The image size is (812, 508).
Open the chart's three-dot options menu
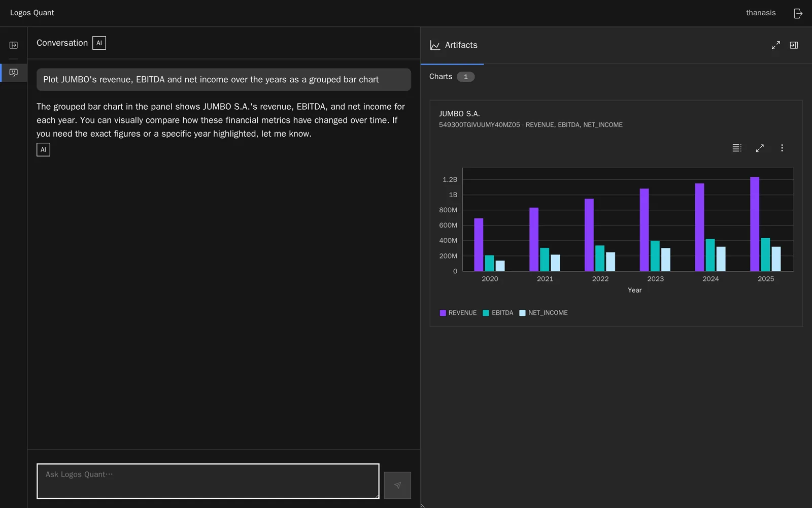coord(782,148)
